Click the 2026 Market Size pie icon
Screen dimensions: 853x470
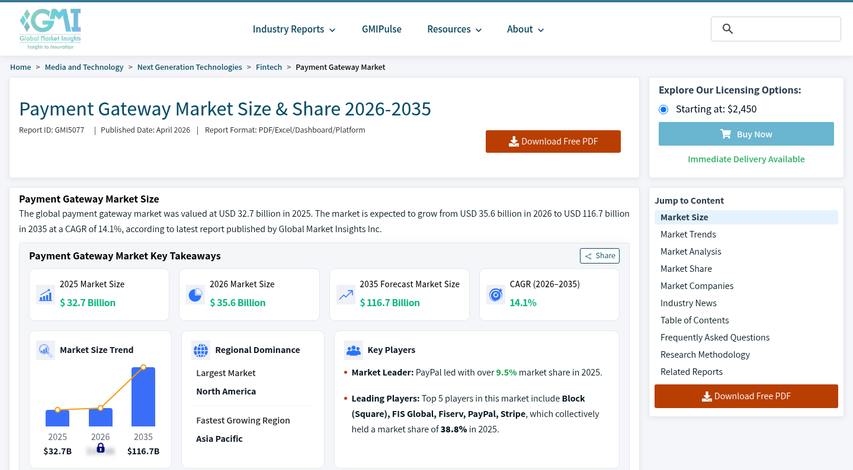(x=195, y=294)
